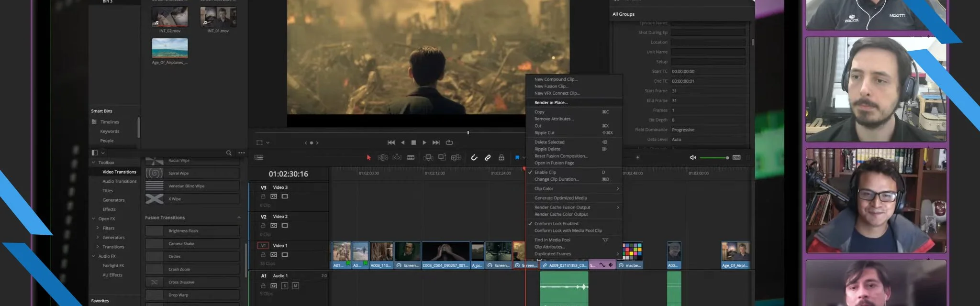Solo the Audio 1 track

point(285,286)
